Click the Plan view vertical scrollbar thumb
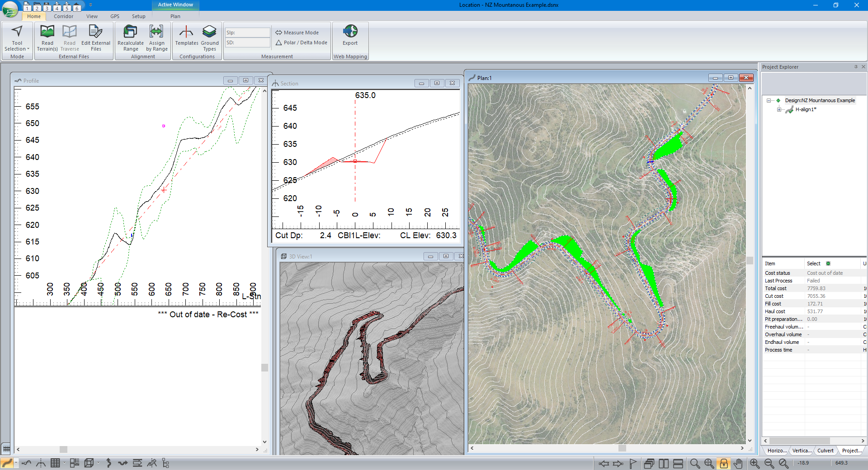Viewport: 868px width, 470px height. click(x=750, y=261)
